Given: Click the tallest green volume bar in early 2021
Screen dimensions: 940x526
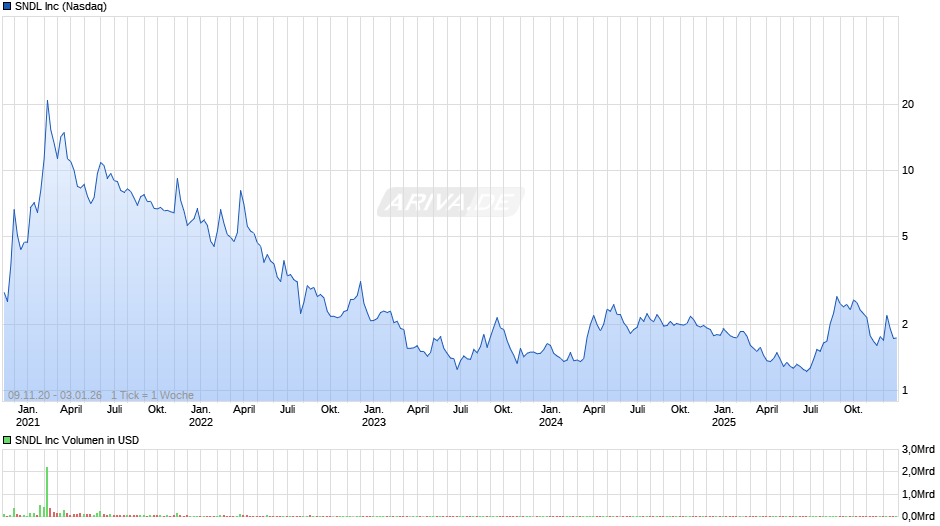Looking at the screenshot, I should click(47, 492).
